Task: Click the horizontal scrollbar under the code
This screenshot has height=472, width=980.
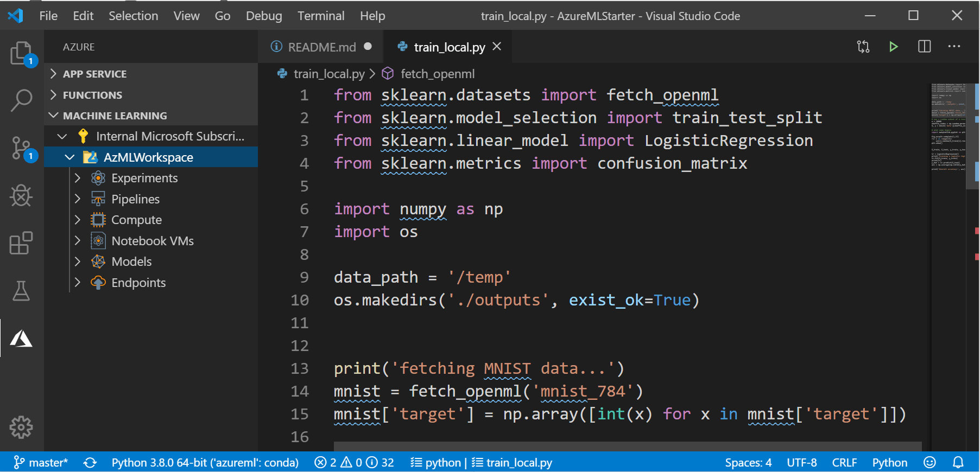Action: [627, 446]
